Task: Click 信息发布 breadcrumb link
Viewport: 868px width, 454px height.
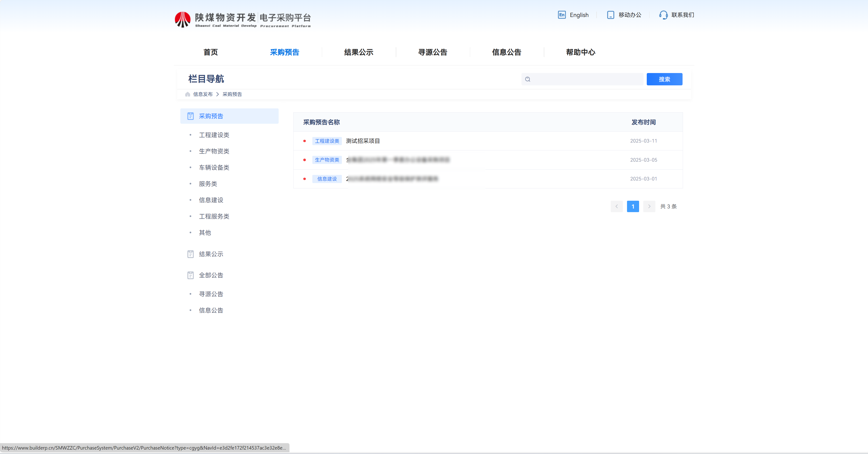Action: pos(203,94)
